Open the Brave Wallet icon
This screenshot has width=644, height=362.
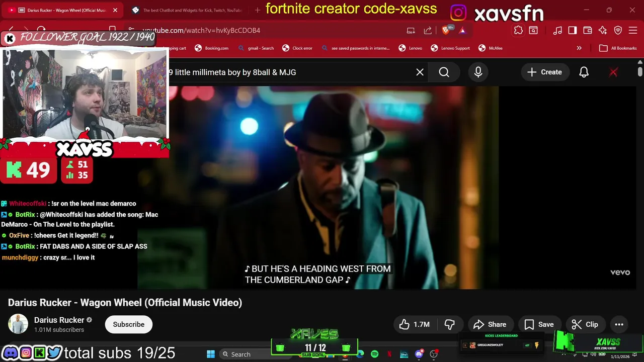click(x=588, y=31)
